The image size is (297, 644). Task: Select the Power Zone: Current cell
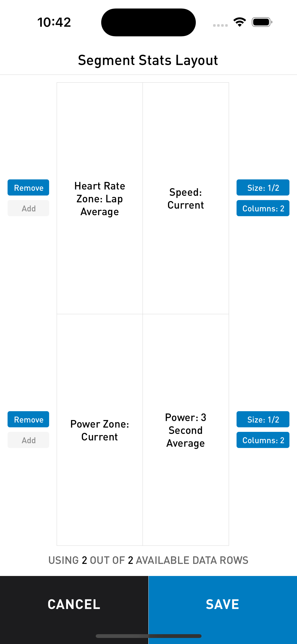(100, 430)
